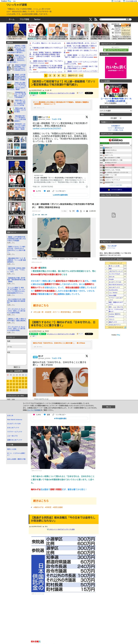Click the Facebook share icon in Sankei article toolbar
The width and height of the screenshot is (138, 644).
tap(77, 211)
